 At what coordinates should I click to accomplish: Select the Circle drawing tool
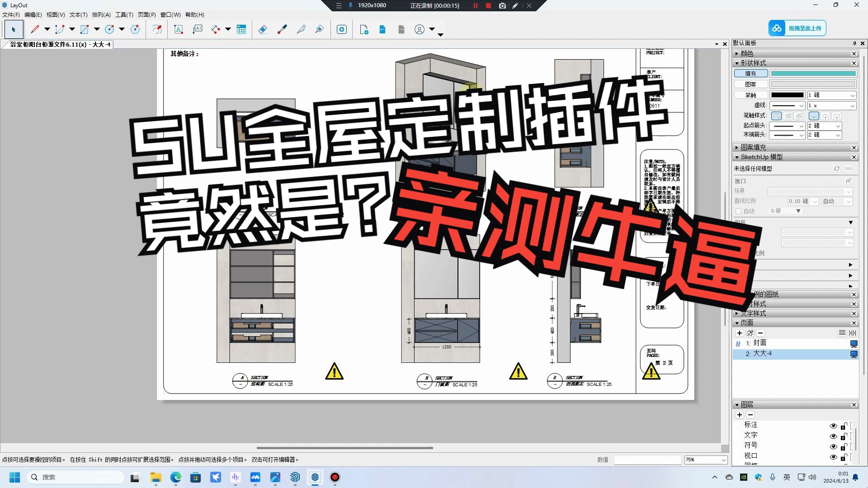click(109, 29)
